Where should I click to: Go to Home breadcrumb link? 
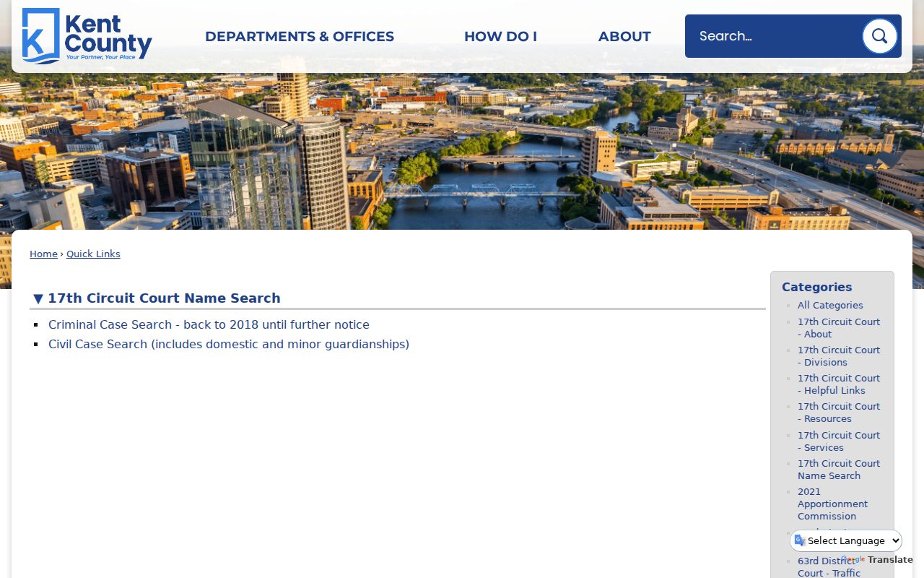coord(43,254)
